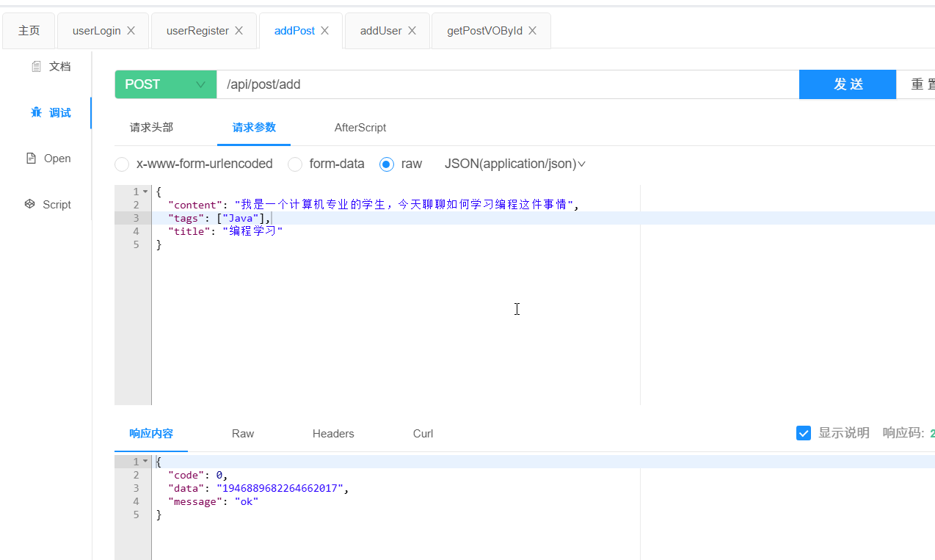Close the userRegister tab
Image resolution: width=935 pixels, height=560 pixels.
239,31
